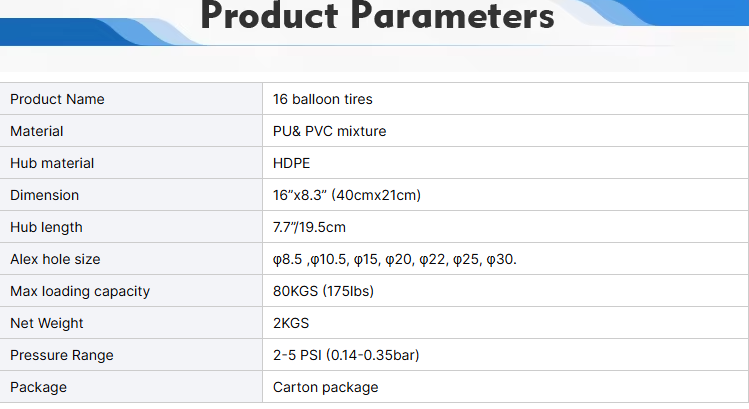
Task: Click the 7.7"/19.5cm hub length value
Action: point(309,227)
